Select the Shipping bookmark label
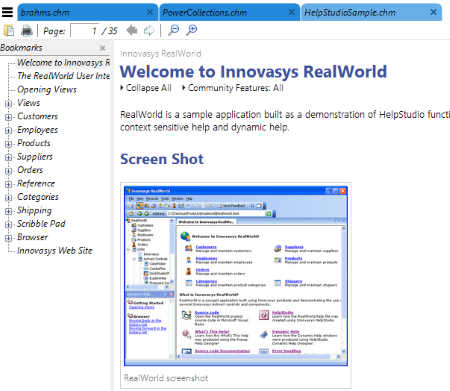Screen dimensions: 450x391 tap(34, 210)
